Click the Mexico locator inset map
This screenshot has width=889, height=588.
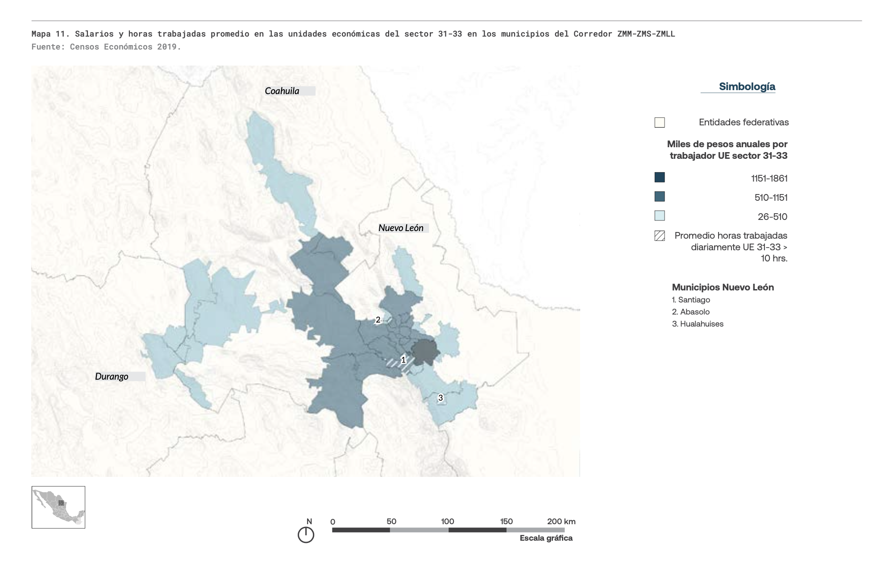pos(58,507)
